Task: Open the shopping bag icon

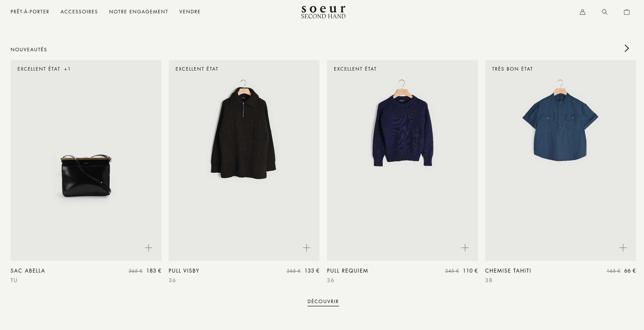Action: point(627,12)
